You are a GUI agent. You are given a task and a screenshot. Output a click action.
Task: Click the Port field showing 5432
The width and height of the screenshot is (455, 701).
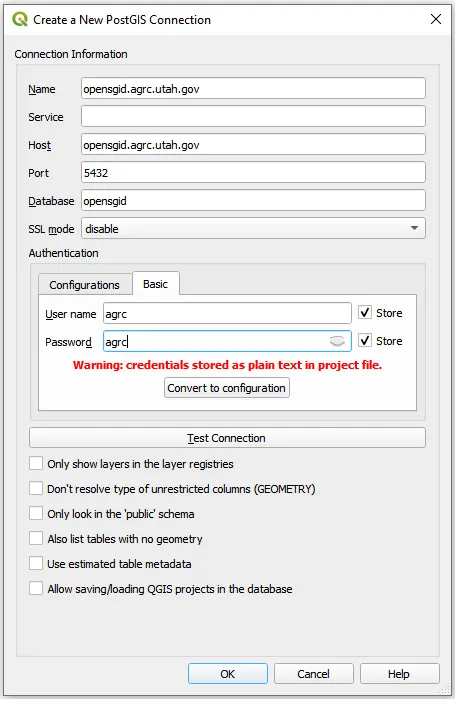point(253,173)
